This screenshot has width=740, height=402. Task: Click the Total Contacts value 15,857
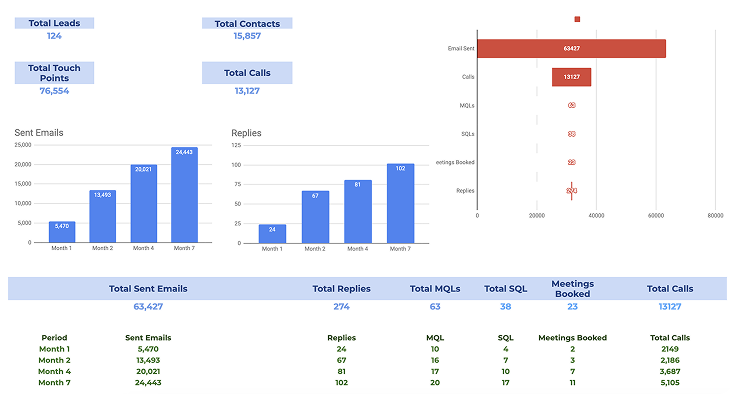(x=247, y=36)
